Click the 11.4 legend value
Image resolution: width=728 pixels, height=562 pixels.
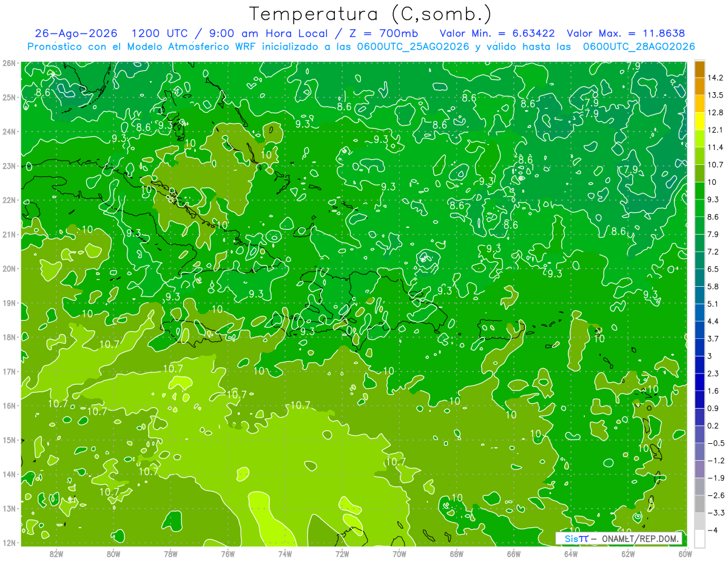pyautogui.click(x=715, y=147)
